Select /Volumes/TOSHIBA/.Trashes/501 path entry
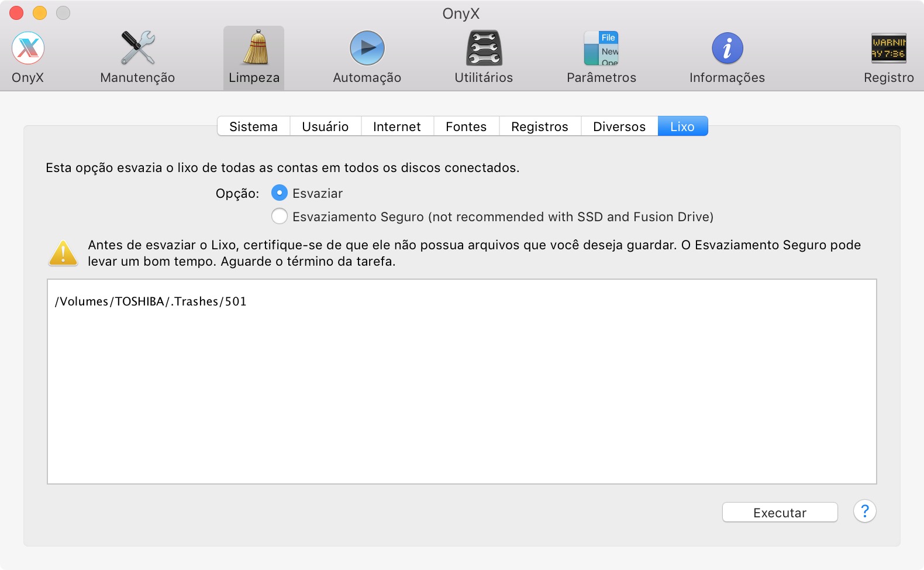This screenshot has height=570, width=924. tap(151, 301)
